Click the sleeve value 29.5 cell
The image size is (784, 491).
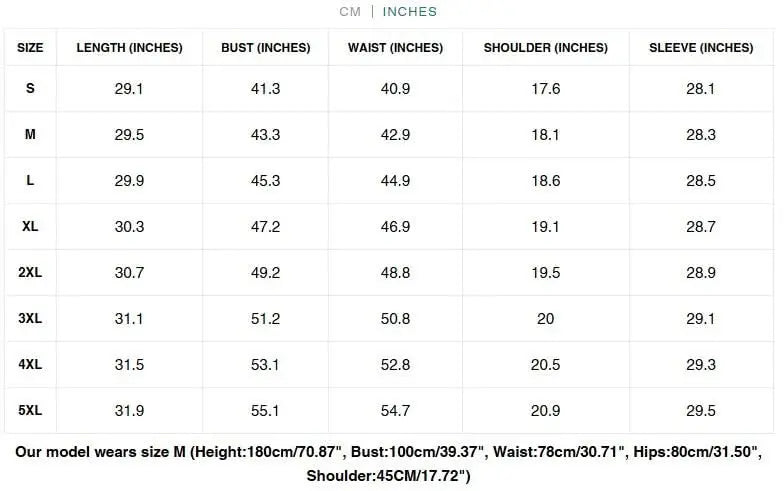(x=701, y=411)
